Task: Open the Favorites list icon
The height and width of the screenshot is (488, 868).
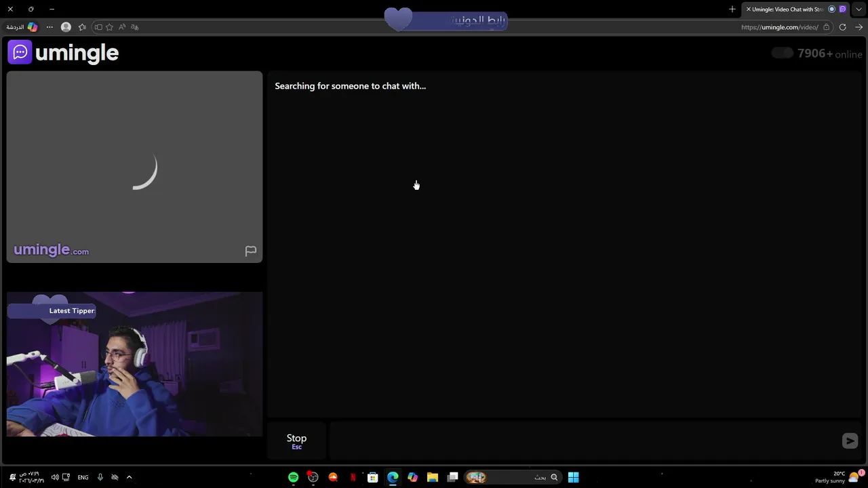Action: pos(82,27)
